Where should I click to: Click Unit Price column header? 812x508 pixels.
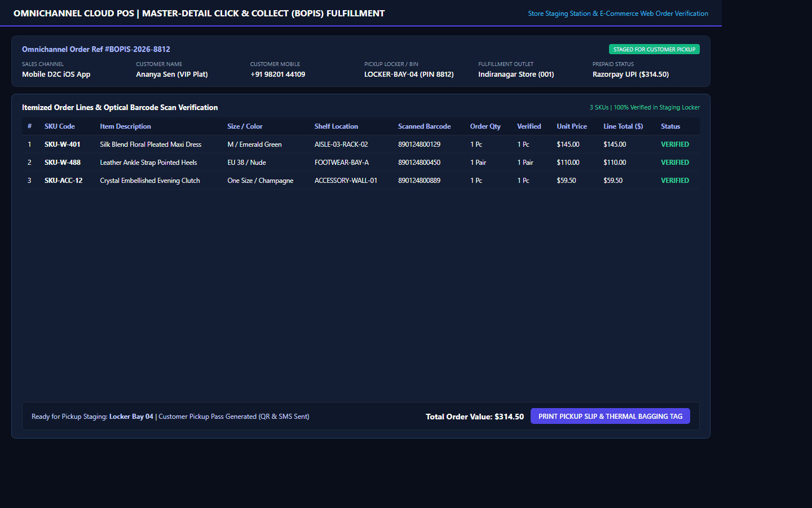(572, 126)
